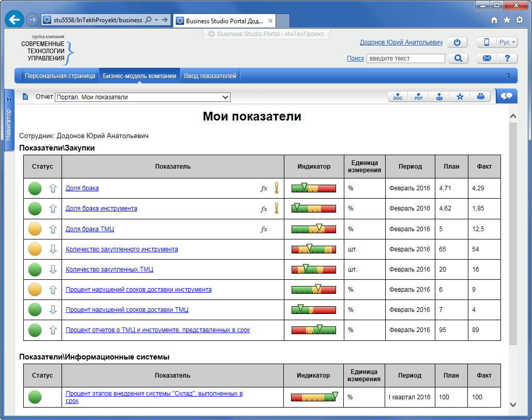Open the Рус language dropdown

(x=507, y=42)
